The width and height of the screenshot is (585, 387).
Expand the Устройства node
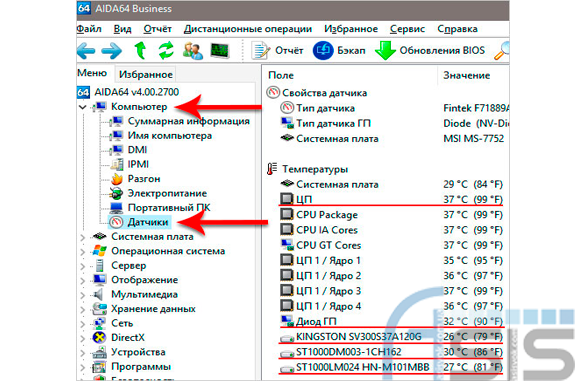pos(83,353)
